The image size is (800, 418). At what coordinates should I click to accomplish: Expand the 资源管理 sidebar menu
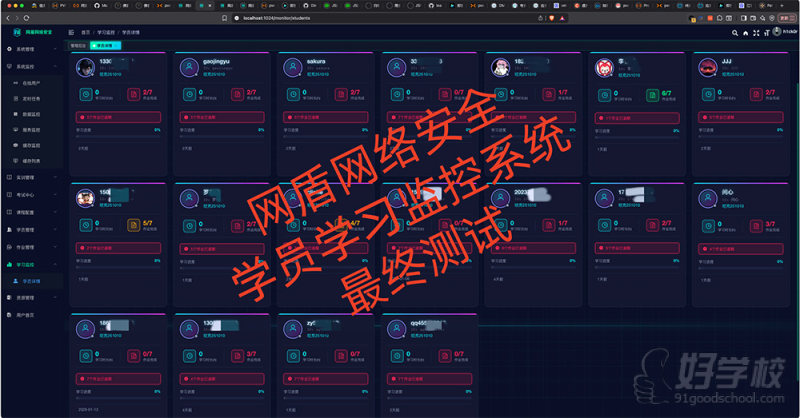[32, 298]
